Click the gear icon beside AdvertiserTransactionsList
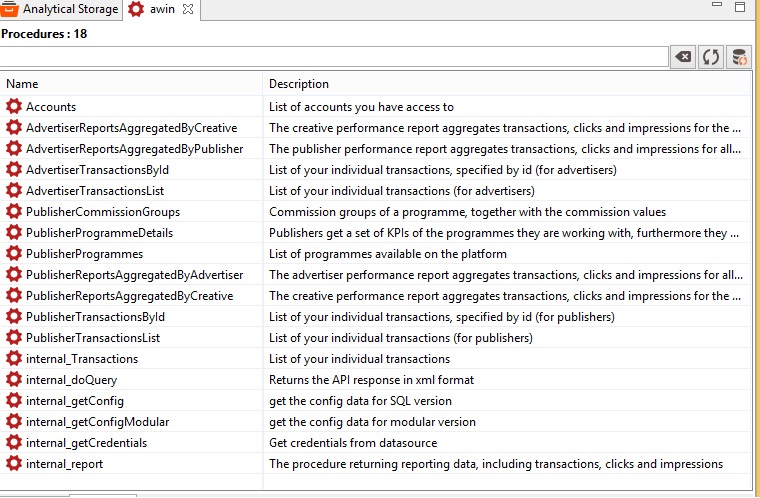This screenshot has width=760, height=498. click(x=14, y=190)
